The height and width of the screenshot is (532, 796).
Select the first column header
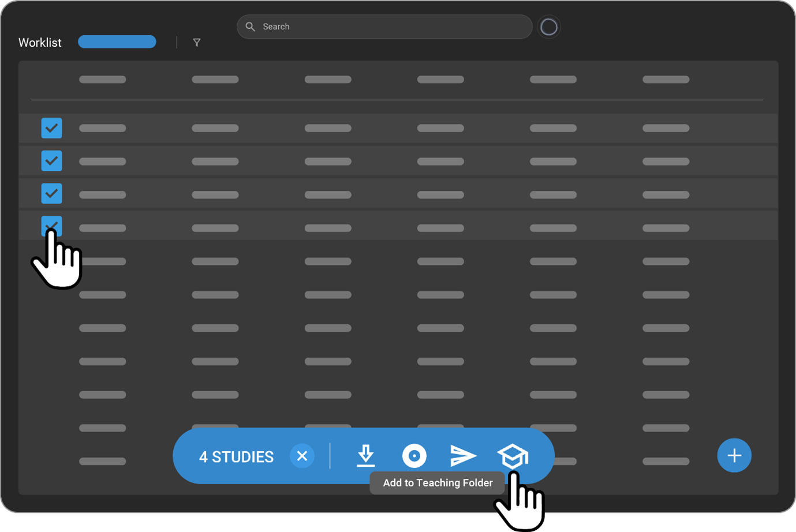103,80
